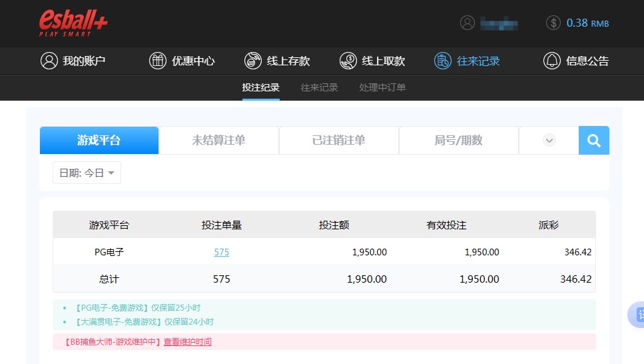Viewport: 644px width, 364px height.
Task: Click the BB捕鱼大师 maintenance notice text
Action: (114, 342)
